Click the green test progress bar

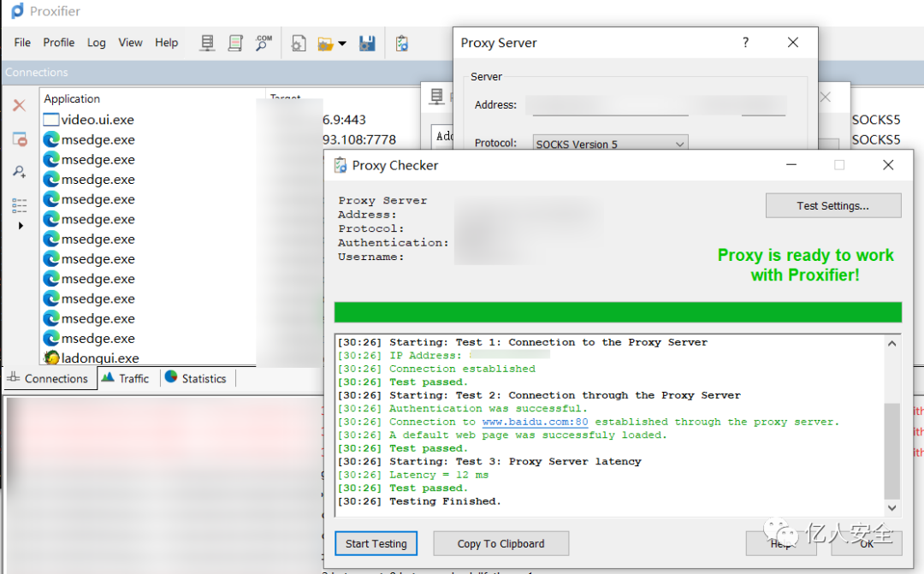[x=618, y=312]
